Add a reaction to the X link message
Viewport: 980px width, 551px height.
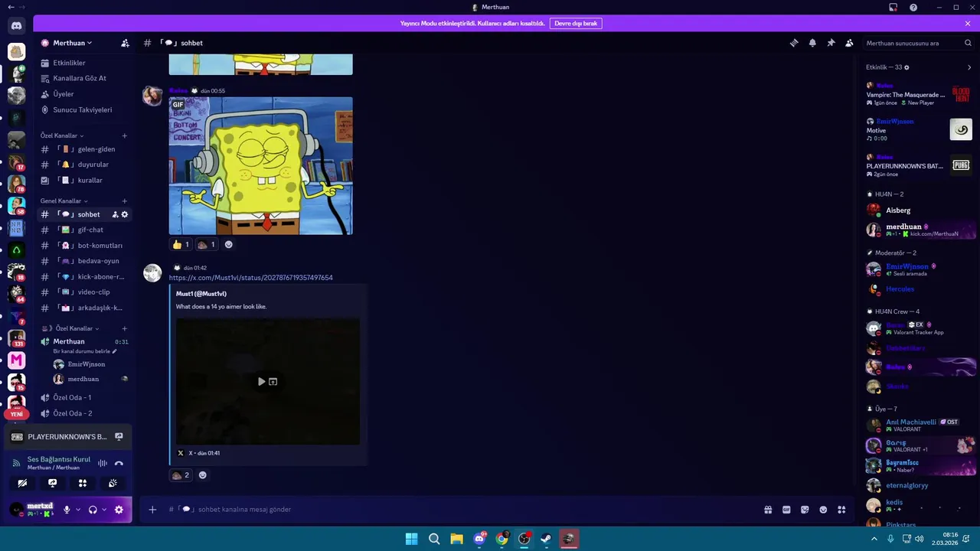click(x=202, y=475)
